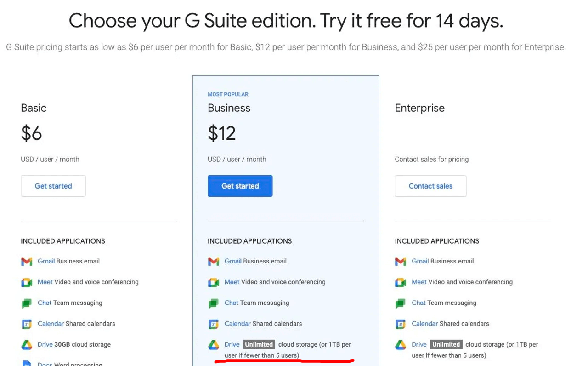
Task: Click 'Shared calendars' text in the Basic plan
Action: tap(90, 324)
